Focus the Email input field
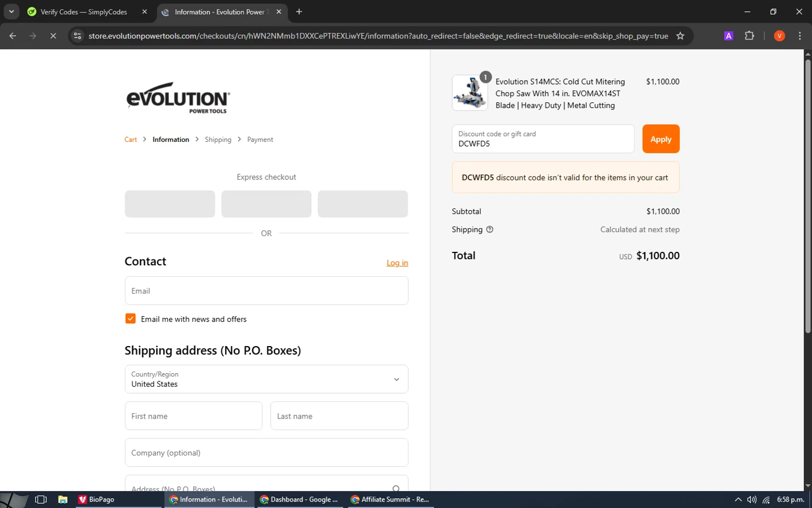The image size is (812, 508). 266,291
